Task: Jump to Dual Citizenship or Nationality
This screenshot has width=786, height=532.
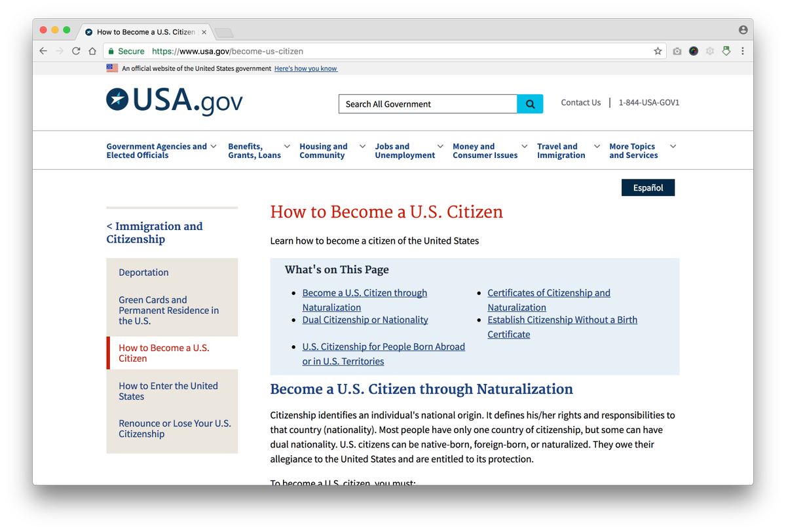Action: 365,320
